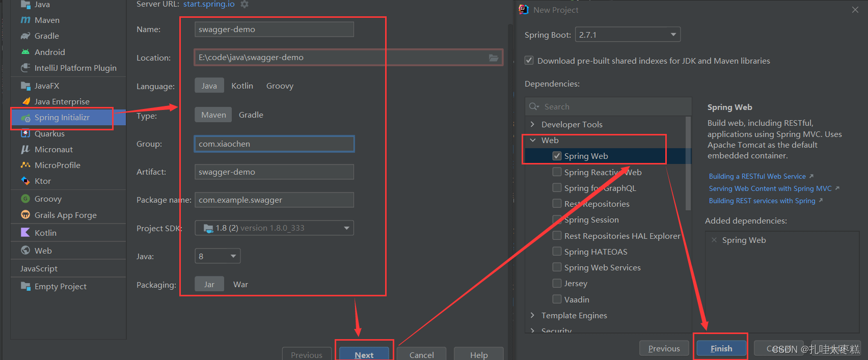Viewport: 868px width, 360px height.
Task: Click the Gradle elephant icon in sidebar
Action: click(25, 36)
